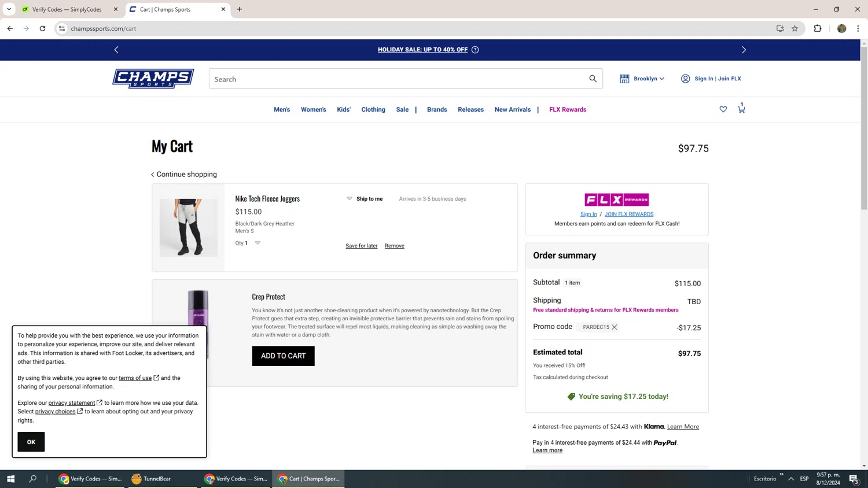Open the Clothing menu
Screen dimensions: 868x488
[x=373, y=109]
